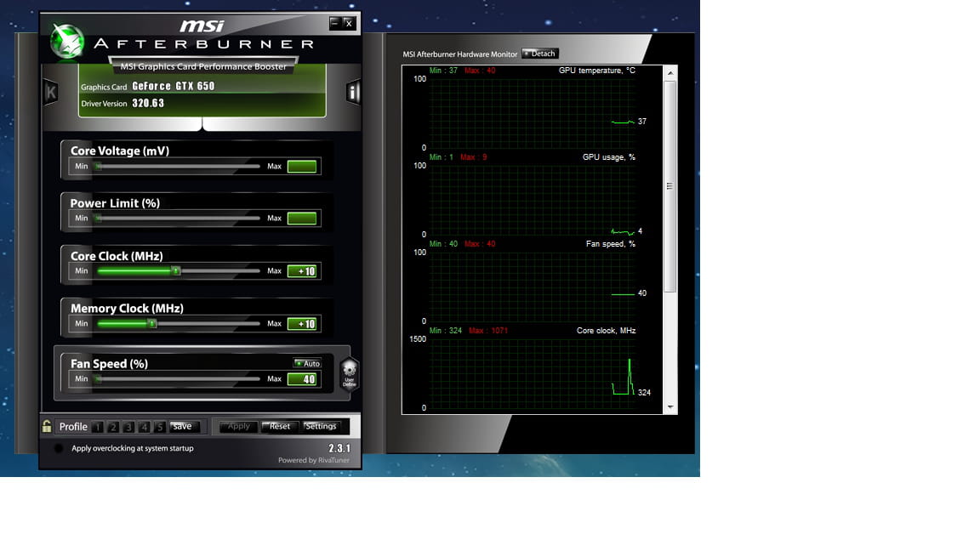
Task: Open the info i button
Action: tap(353, 93)
